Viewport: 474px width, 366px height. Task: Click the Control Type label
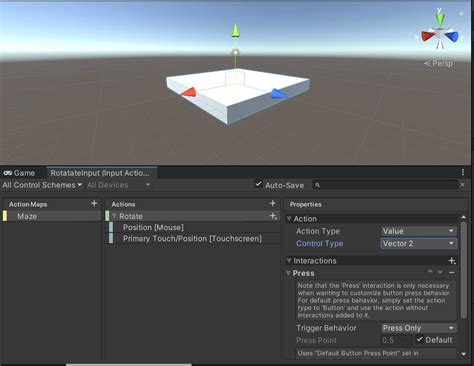pos(319,244)
